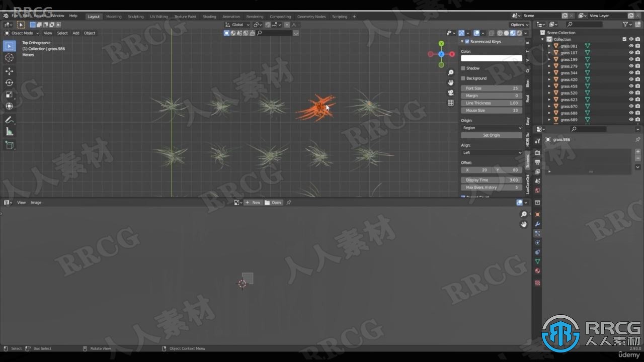Open the Object properties tab
The width and height of the screenshot is (644, 362).
537,215
